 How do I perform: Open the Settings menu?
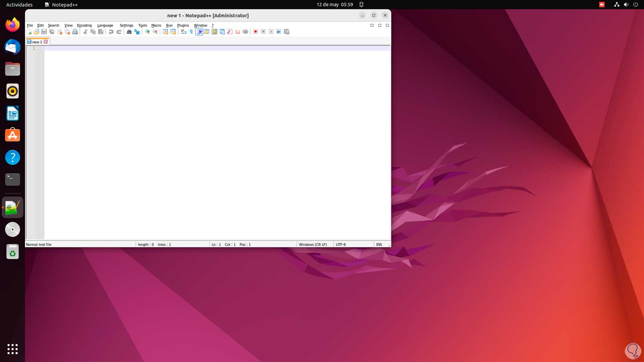click(x=126, y=25)
